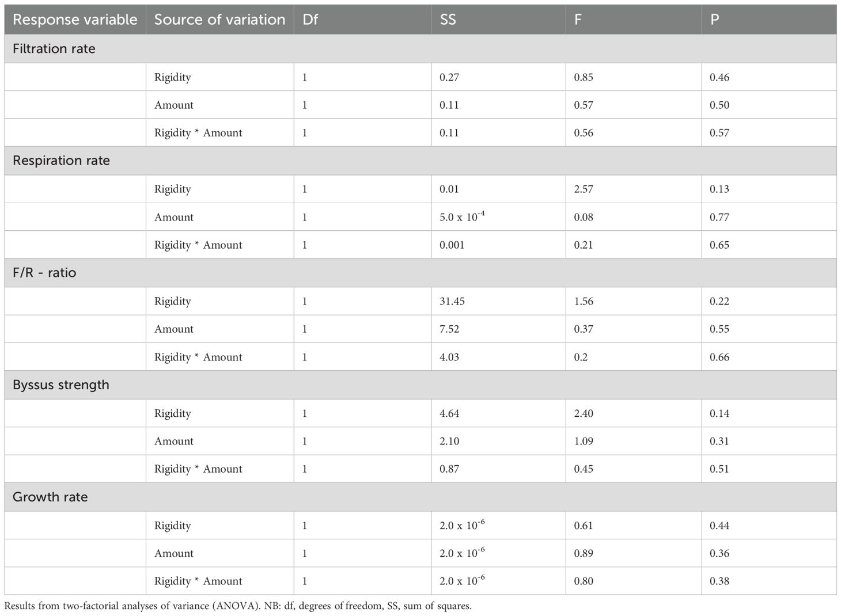The image size is (841, 616).
Task: Click the Source of variation header
Action: pos(219,20)
